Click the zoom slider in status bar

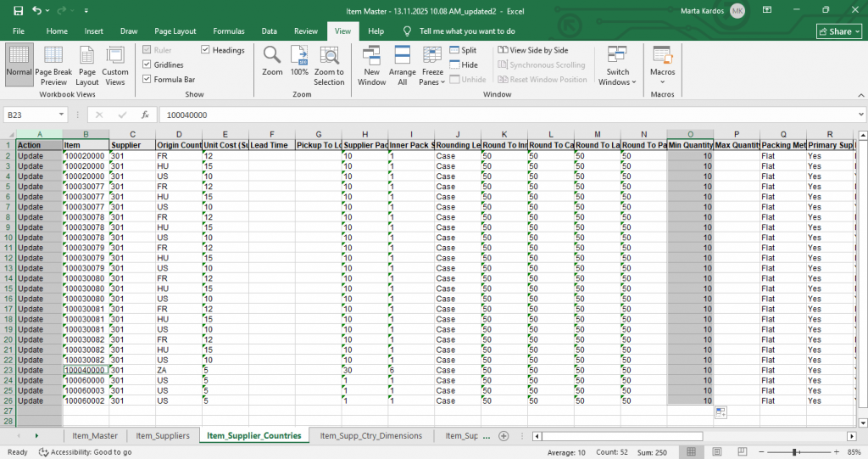pos(794,452)
